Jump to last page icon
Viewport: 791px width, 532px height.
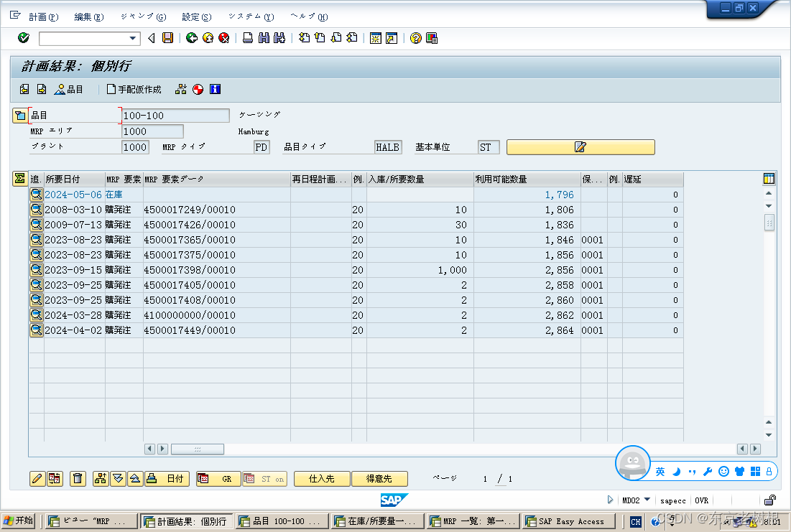tap(352, 38)
